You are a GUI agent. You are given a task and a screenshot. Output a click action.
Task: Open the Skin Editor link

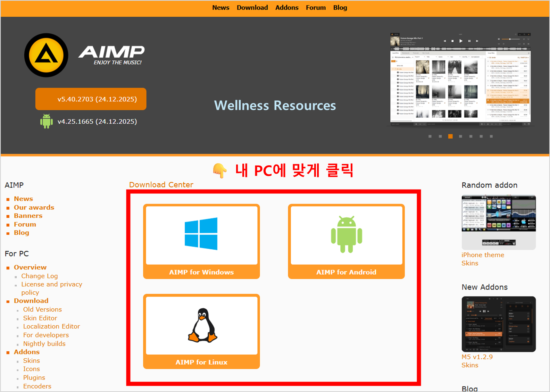(x=40, y=318)
